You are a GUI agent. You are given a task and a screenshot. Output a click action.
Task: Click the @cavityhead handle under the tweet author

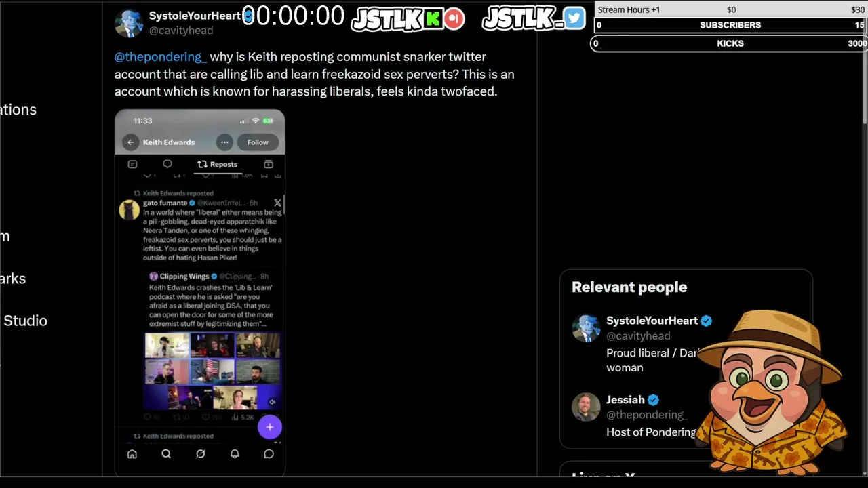pos(181,30)
